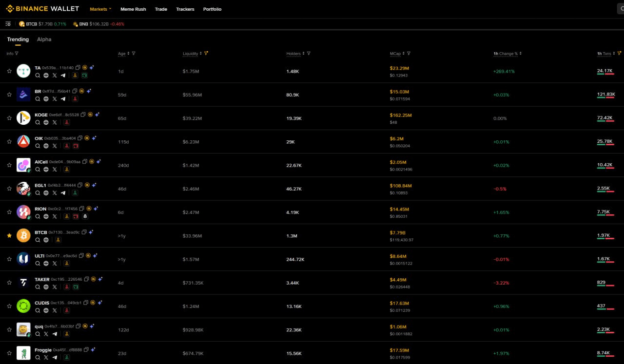624x364 pixels.
Task: Click the BNB ticker in top bar
Action: pyautogui.click(x=98, y=24)
